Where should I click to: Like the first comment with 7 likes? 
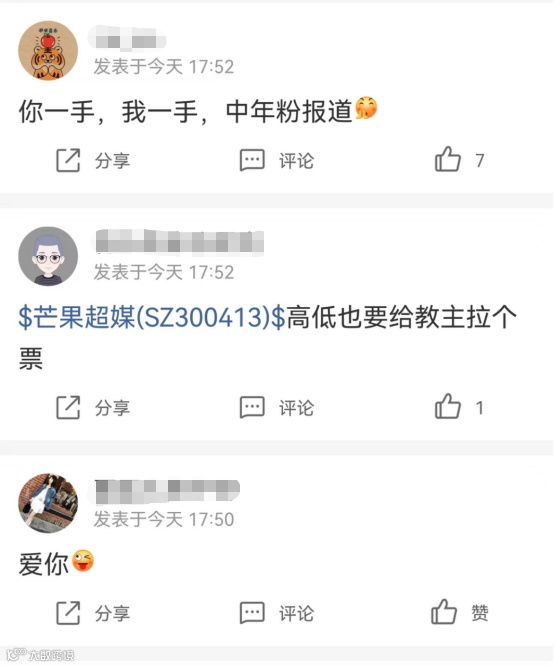point(448,159)
